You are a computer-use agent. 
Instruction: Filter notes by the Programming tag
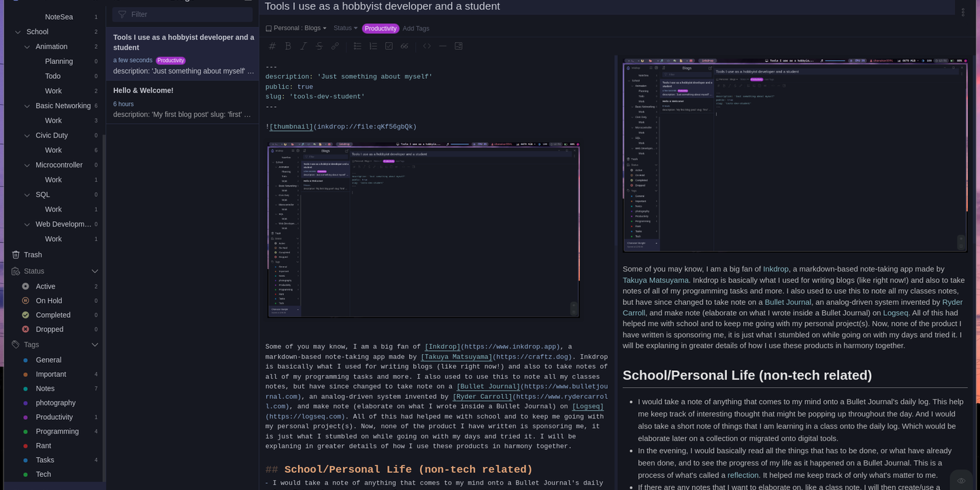coord(57,431)
